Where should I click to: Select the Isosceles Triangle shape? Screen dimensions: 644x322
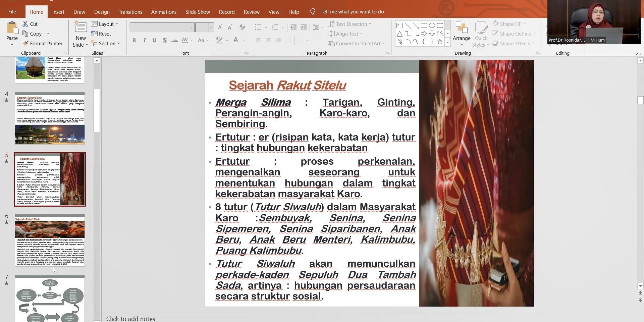point(399,34)
